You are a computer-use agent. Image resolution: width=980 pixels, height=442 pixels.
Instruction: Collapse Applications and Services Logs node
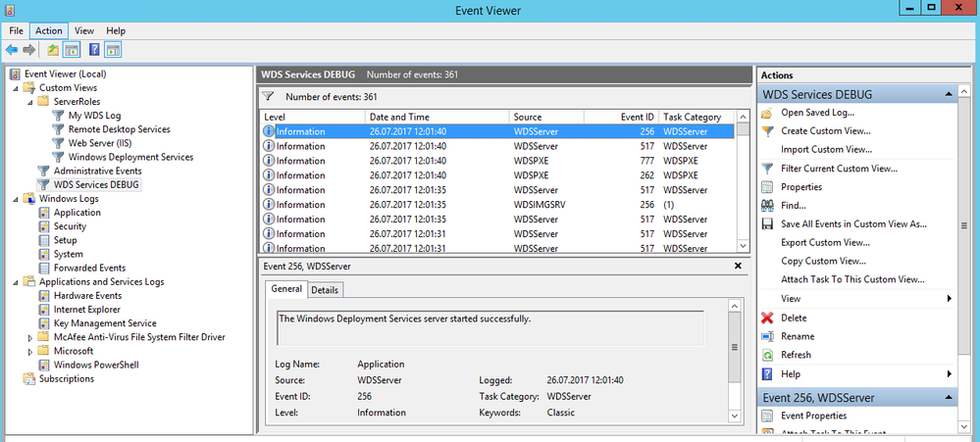point(16,282)
